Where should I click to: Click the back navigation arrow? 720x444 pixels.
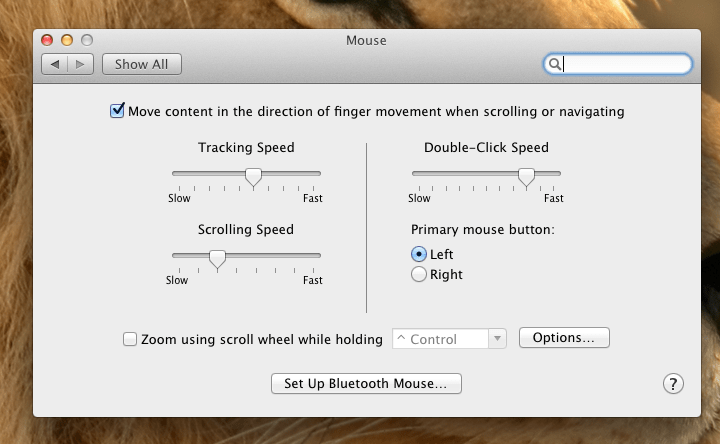coord(55,64)
